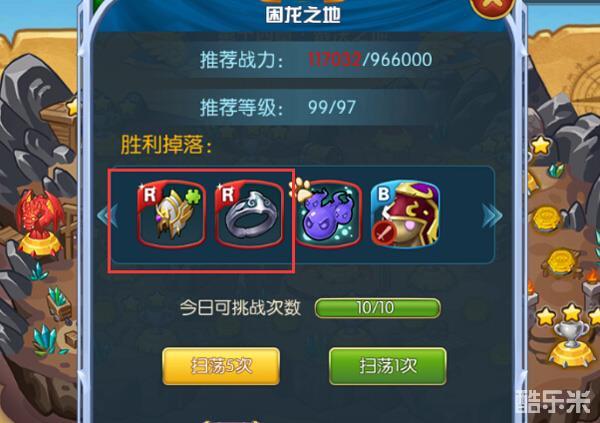The image size is (600, 423).
Task: Tap the single gold star near right rocks
Action: point(541,145)
